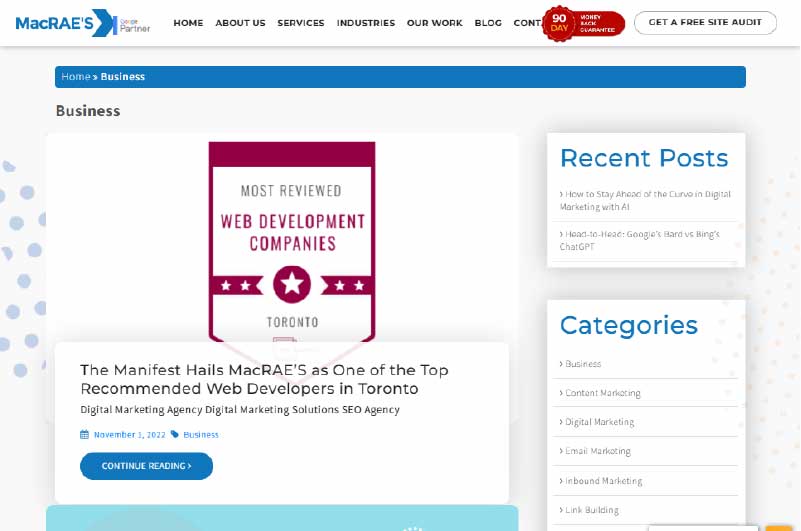801x531 pixels.
Task: Select INDUSTRIES in navigation
Action: pos(366,23)
